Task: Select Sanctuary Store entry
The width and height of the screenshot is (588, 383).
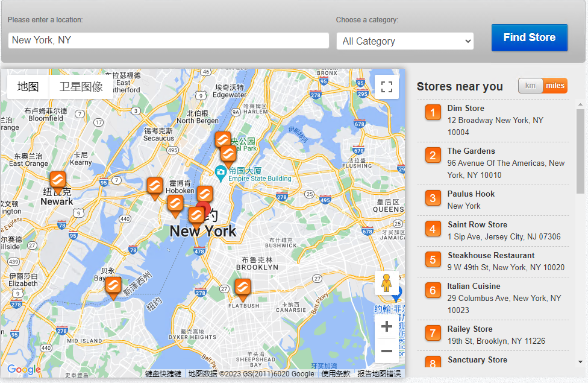Action: [x=493, y=359]
